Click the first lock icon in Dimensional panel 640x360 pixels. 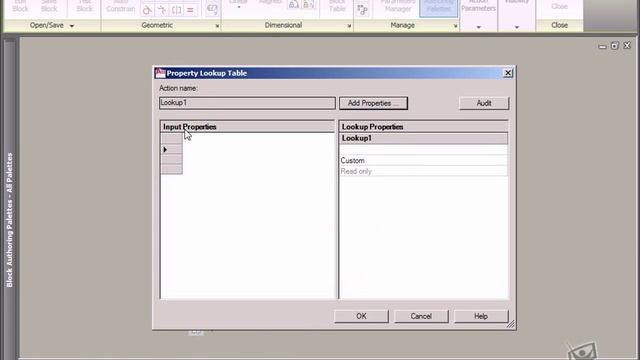[293, 5]
